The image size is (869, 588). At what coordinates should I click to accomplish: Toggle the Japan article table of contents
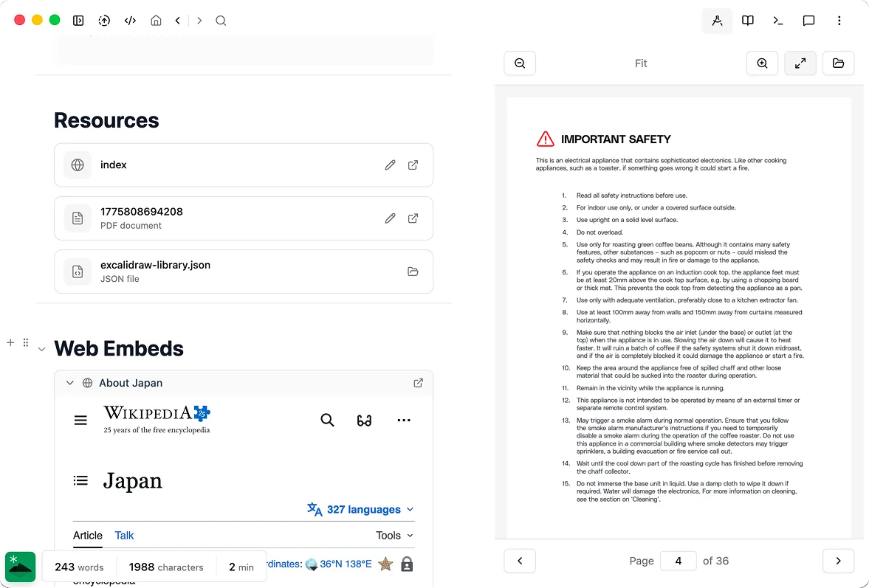click(x=80, y=480)
